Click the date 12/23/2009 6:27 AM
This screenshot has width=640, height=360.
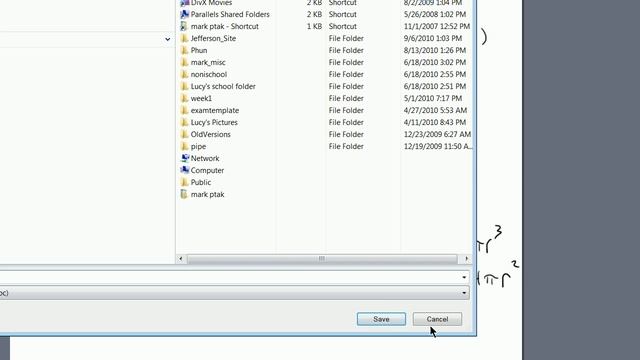437,134
